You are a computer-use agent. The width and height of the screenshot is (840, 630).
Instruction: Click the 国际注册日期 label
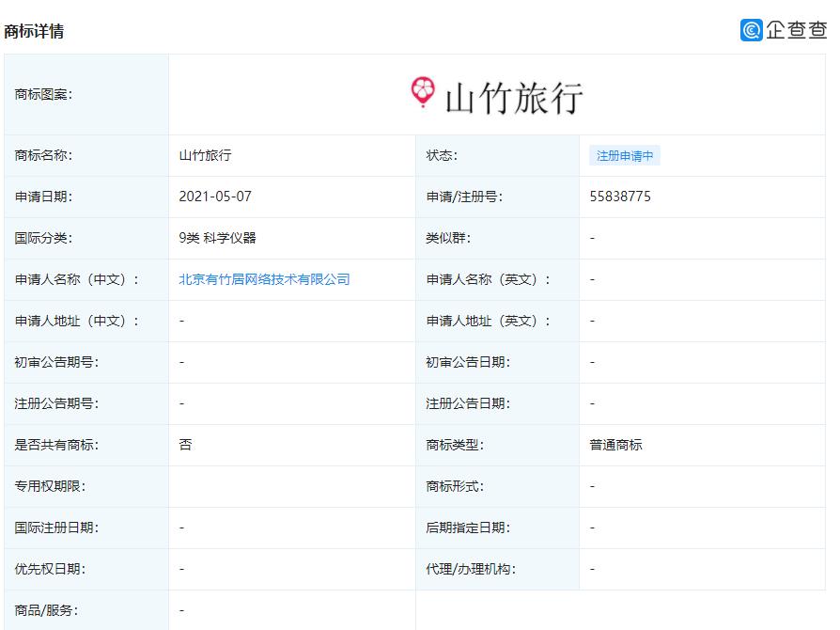[x=56, y=528]
